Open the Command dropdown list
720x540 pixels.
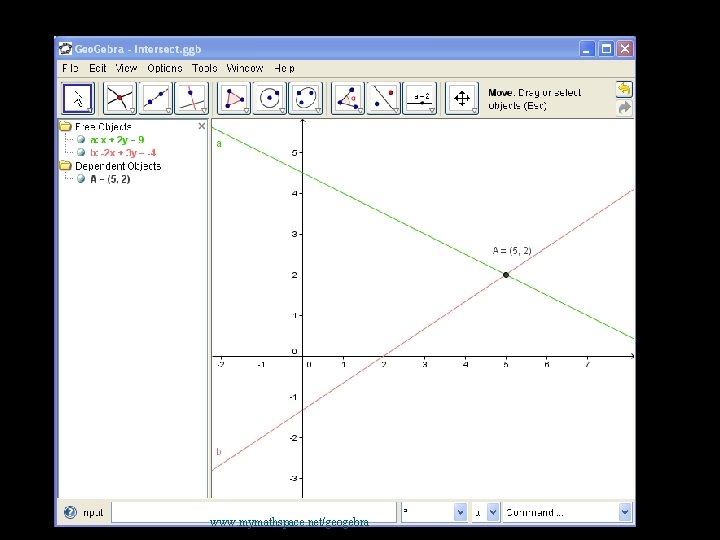[x=624, y=512]
